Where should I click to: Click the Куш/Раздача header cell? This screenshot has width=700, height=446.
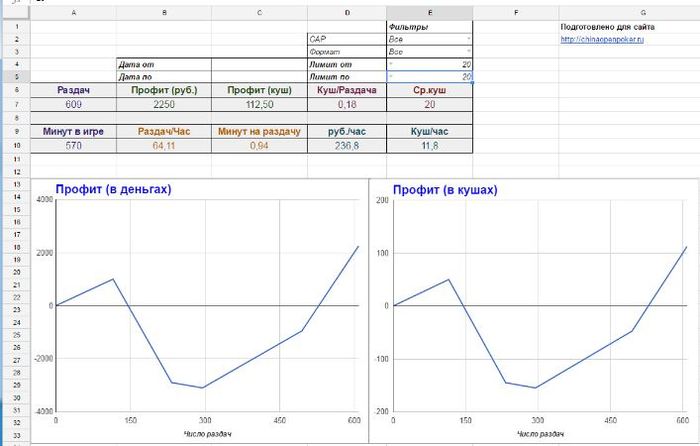[347, 90]
